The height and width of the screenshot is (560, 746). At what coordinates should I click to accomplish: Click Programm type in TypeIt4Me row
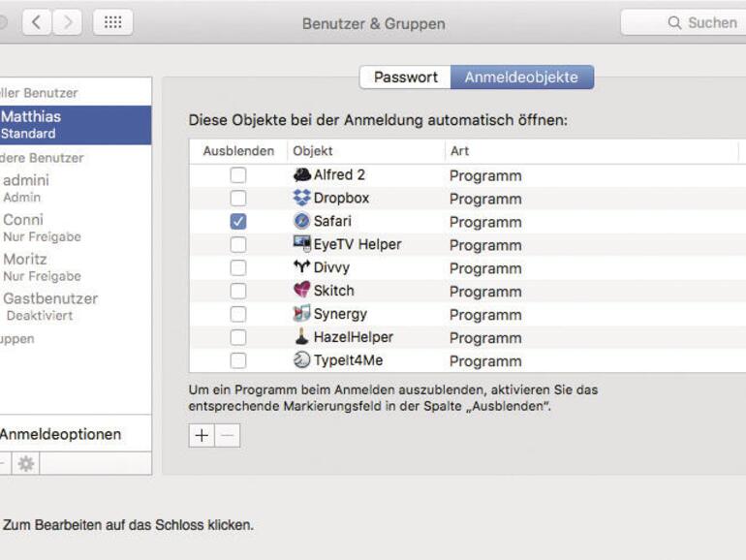click(485, 361)
